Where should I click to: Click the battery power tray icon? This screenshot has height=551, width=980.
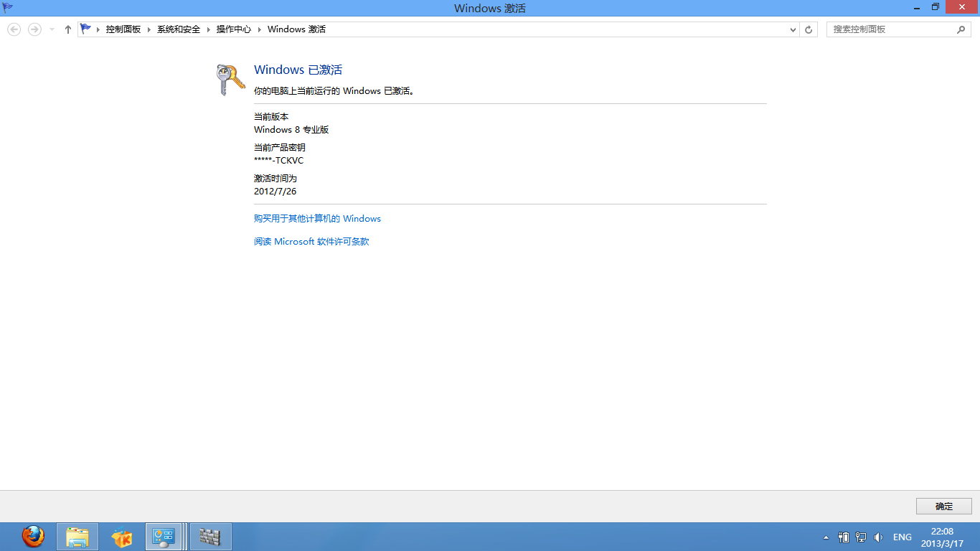pos(844,537)
